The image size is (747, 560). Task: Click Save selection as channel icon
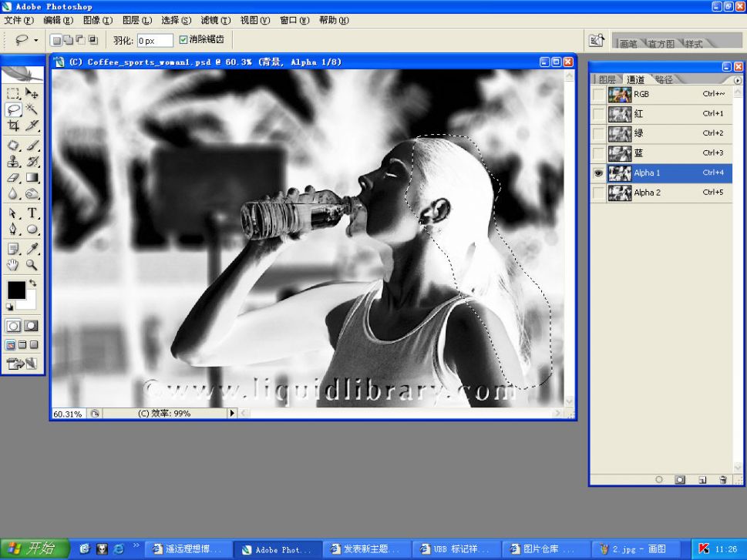680,480
